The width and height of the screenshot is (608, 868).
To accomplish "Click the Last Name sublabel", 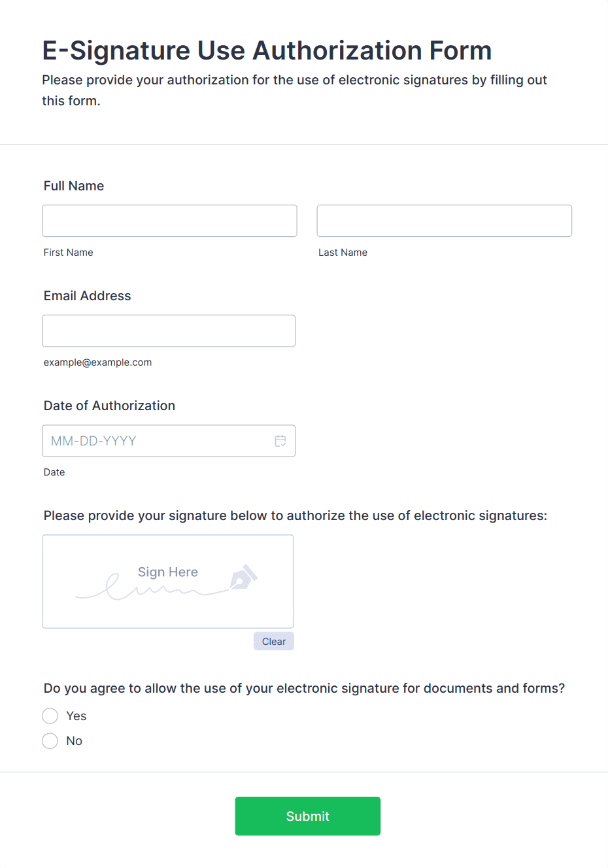I will 343,252.
